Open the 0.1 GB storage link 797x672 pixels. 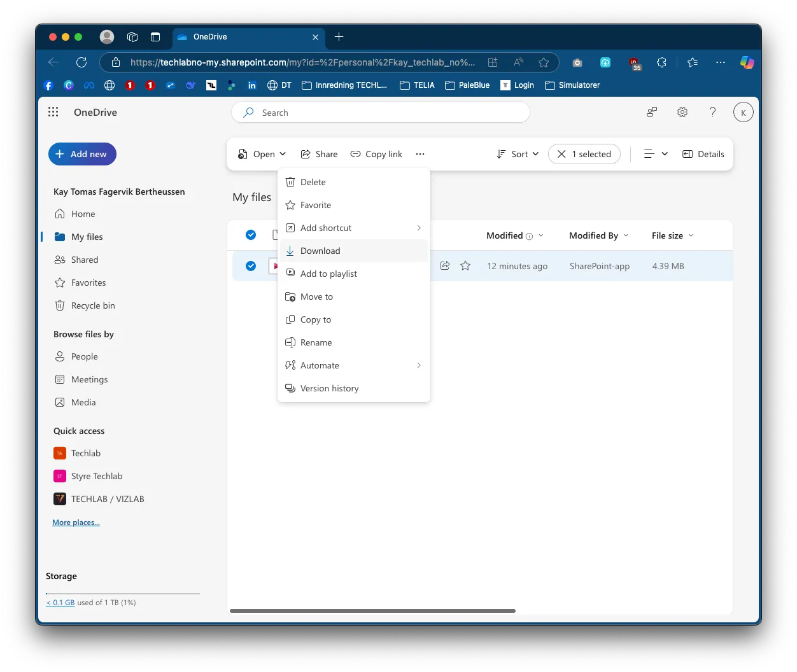point(60,603)
